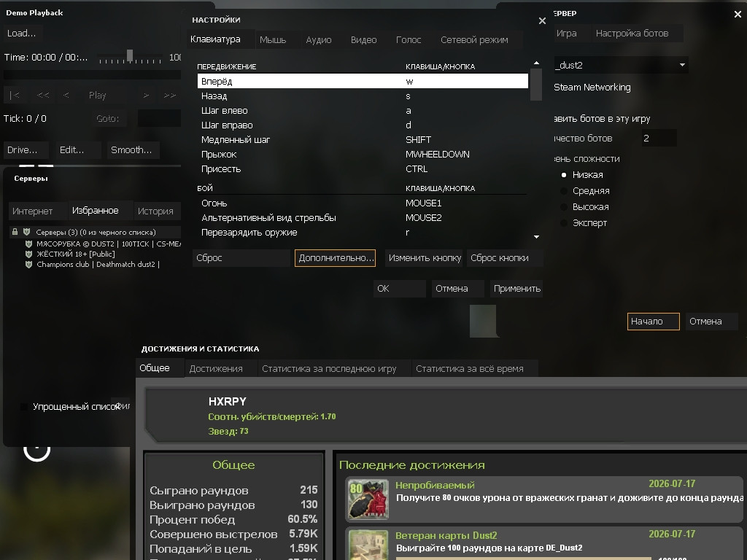This screenshot has height=560, width=747.
Task: Click the fast rewind << demo button
Action: coord(43,96)
